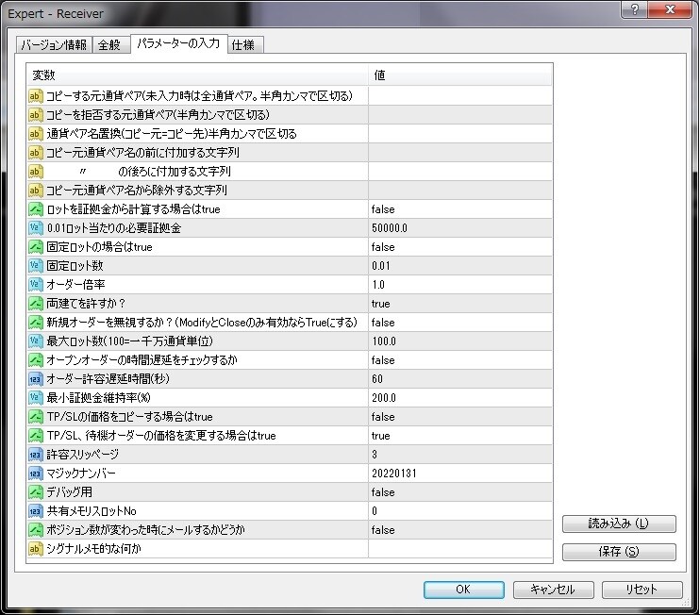The height and width of the screenshot is (615, 700).
Task: Click the 読み込み (L) button
Action: (x=619, y=524)
